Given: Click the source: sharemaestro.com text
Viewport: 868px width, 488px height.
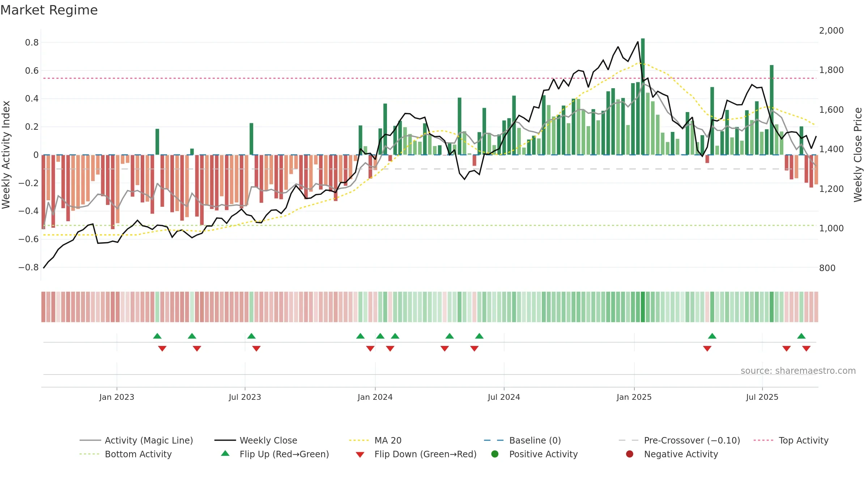Looking at the screenshot, I should click(x=798, y=371).
